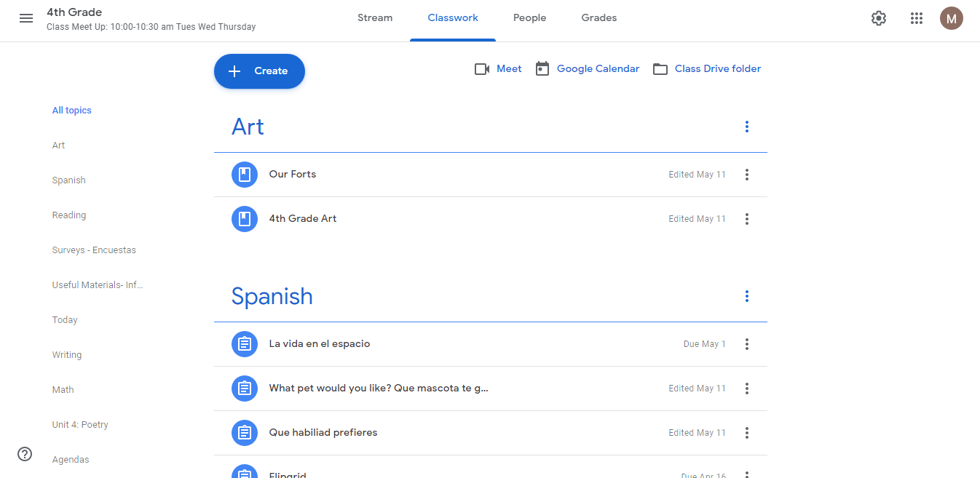Open Spanish topic options menu
Screen dimensions: 980x478
pos(746,296)
